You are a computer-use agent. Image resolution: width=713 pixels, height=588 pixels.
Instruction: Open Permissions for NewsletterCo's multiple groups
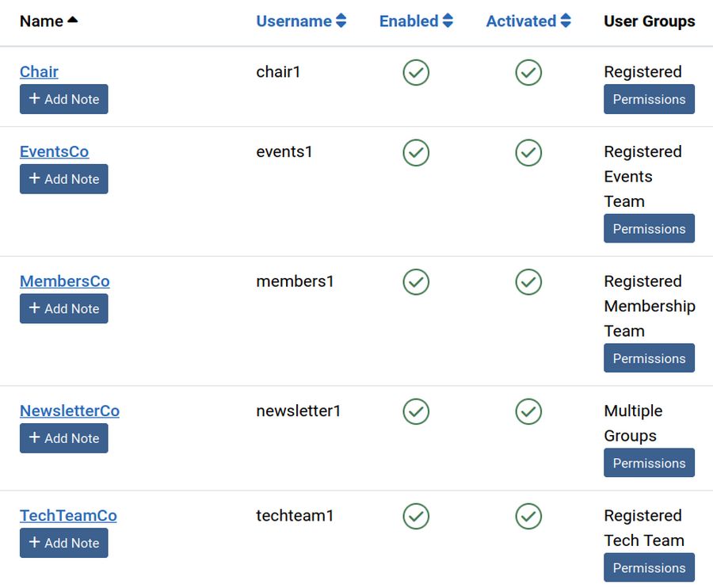click(649, 463)
